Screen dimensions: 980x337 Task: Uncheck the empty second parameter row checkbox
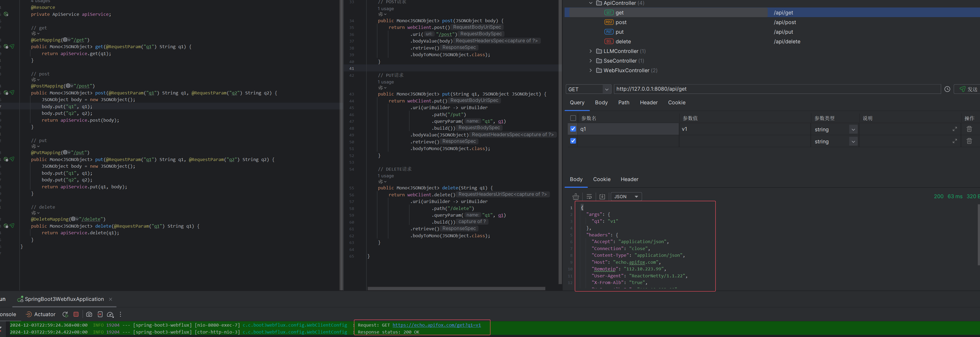(573, 141)
